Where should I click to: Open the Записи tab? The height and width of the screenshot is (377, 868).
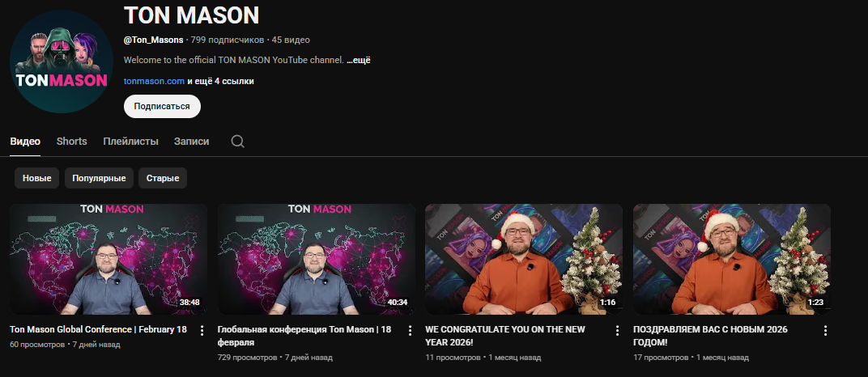click(191, 141)
